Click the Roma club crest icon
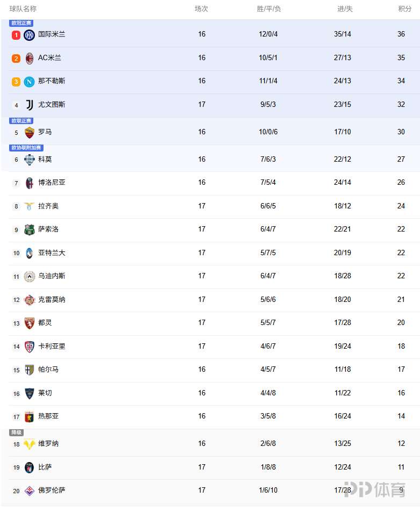This screenshot has width=420, height=512. (x=30, y=132)
